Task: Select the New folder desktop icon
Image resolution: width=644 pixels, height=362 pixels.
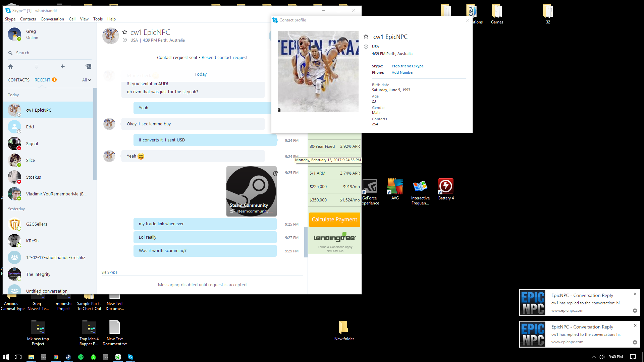Action: 344,330
